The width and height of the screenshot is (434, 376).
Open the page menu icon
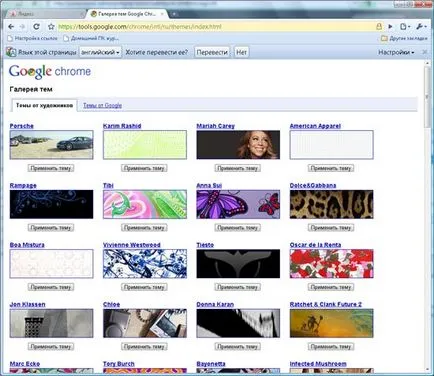(405, 27)
